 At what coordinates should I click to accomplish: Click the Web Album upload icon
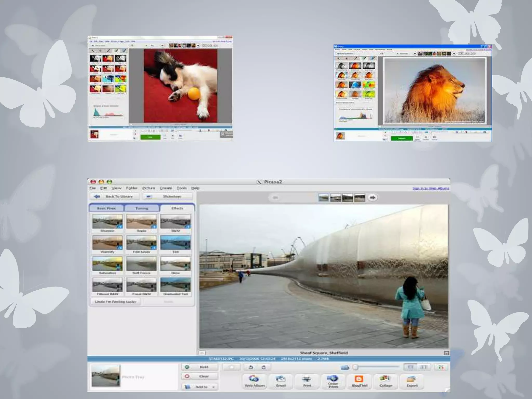click(x=254, y=381)
